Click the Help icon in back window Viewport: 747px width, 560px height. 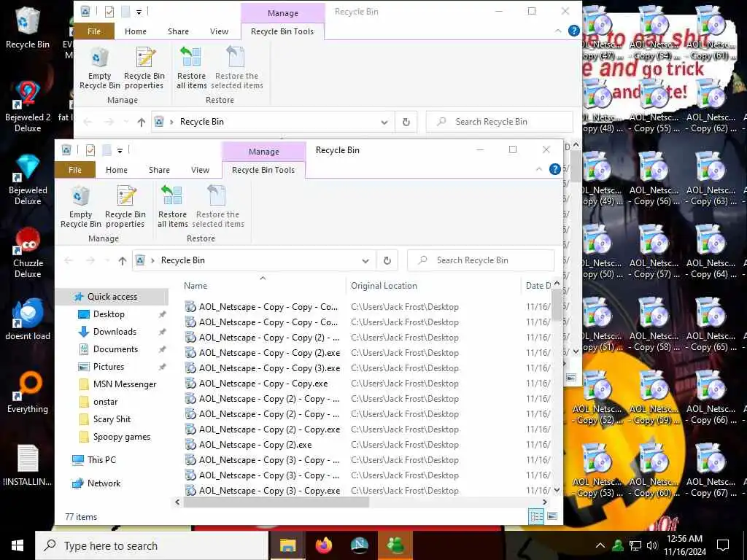(574, 31)
